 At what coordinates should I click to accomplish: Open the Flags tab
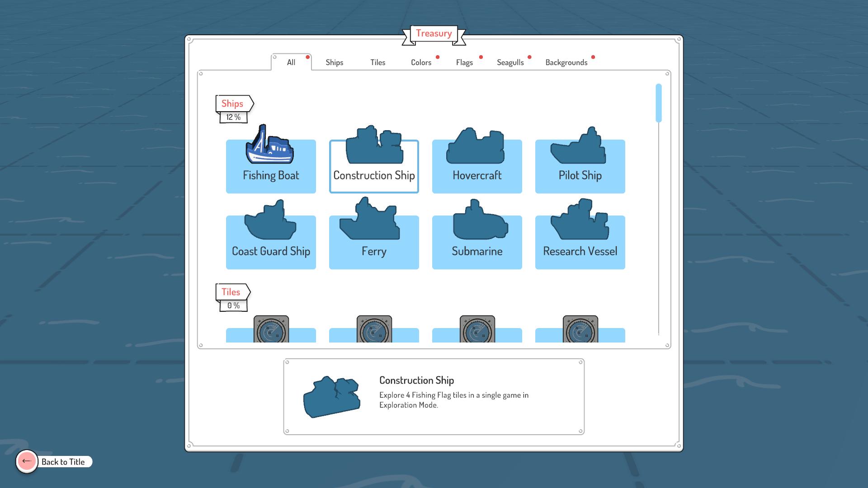464,62
